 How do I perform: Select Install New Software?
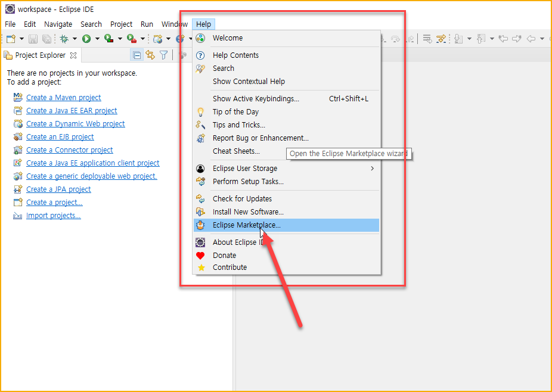point(287,212)
